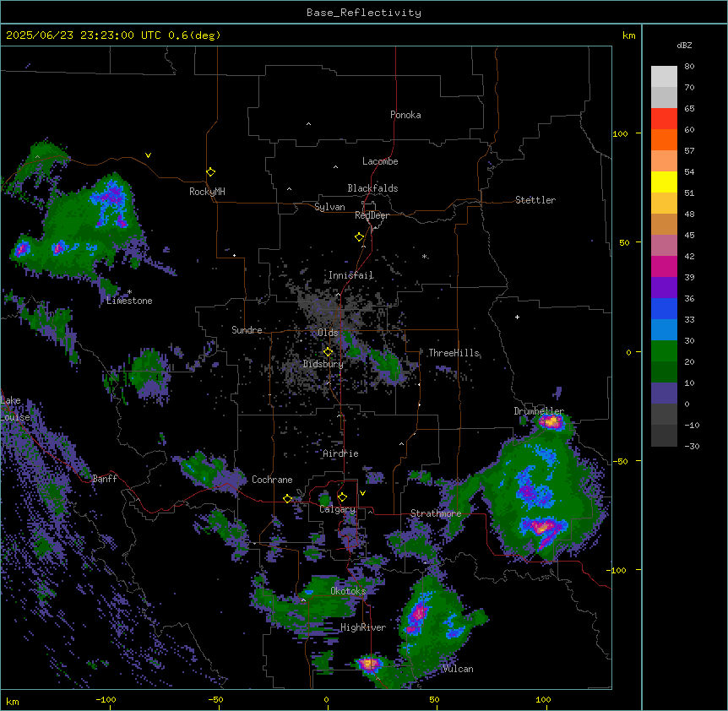Click the yellow diamond marker above the Calgary label
728x711 pixels.
point(342,497)
